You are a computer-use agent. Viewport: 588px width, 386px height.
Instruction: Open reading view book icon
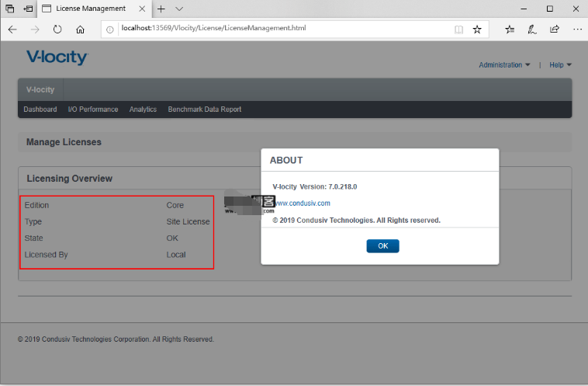pyautogui.click(x=458, y=30)
